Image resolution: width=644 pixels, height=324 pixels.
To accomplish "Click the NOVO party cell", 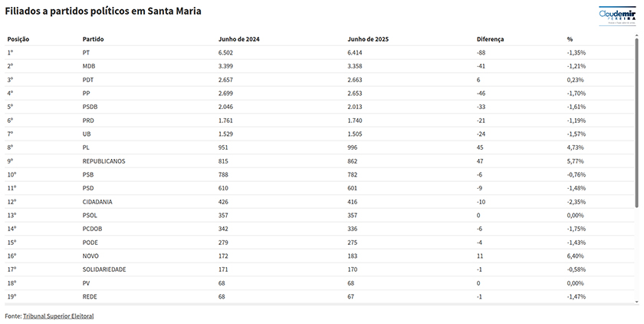I will click(90, 256).
